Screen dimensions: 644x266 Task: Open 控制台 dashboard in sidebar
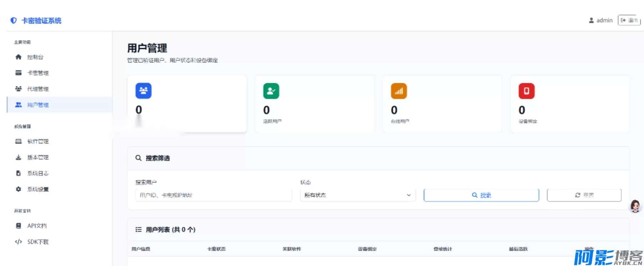pyautogui.click(x=35, y=57)
